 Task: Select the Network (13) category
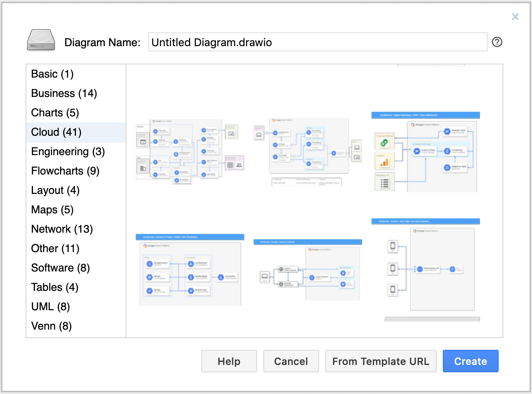tap(76, 229)
